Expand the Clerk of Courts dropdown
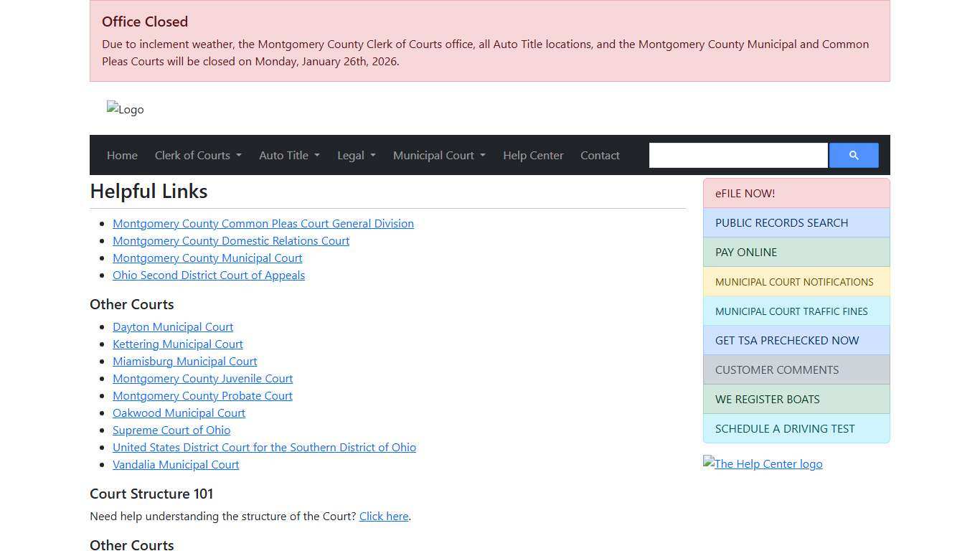 point(198,156)
